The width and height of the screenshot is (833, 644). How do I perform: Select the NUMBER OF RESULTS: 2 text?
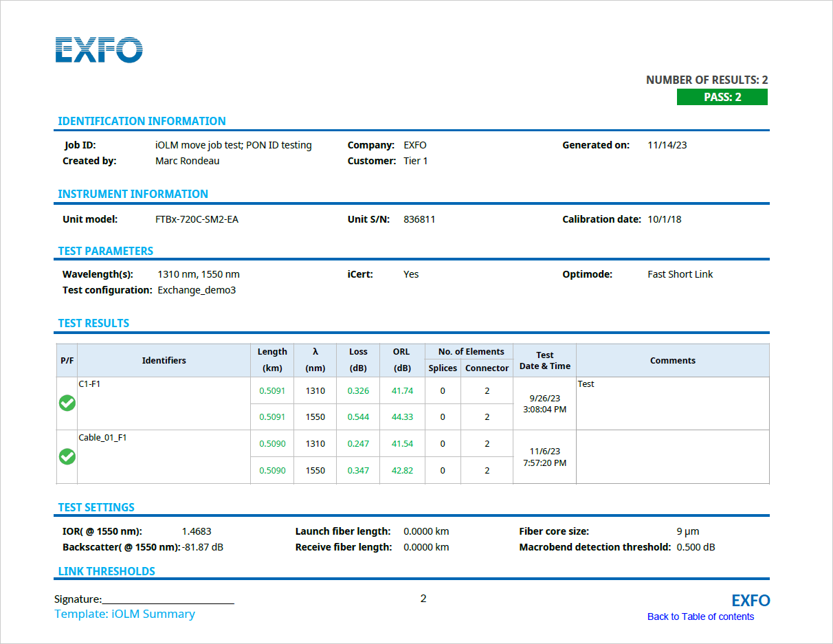pyautogui.click(x=707, y=80)
